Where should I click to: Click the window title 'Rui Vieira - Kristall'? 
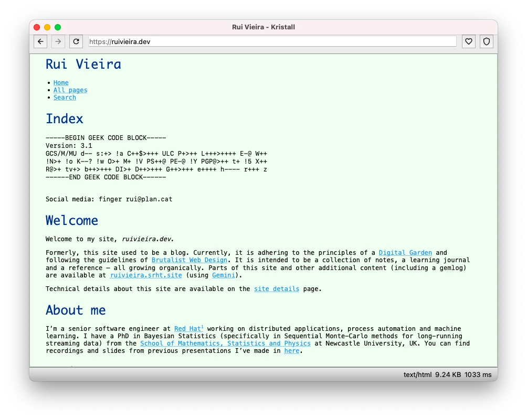(263, 27)
